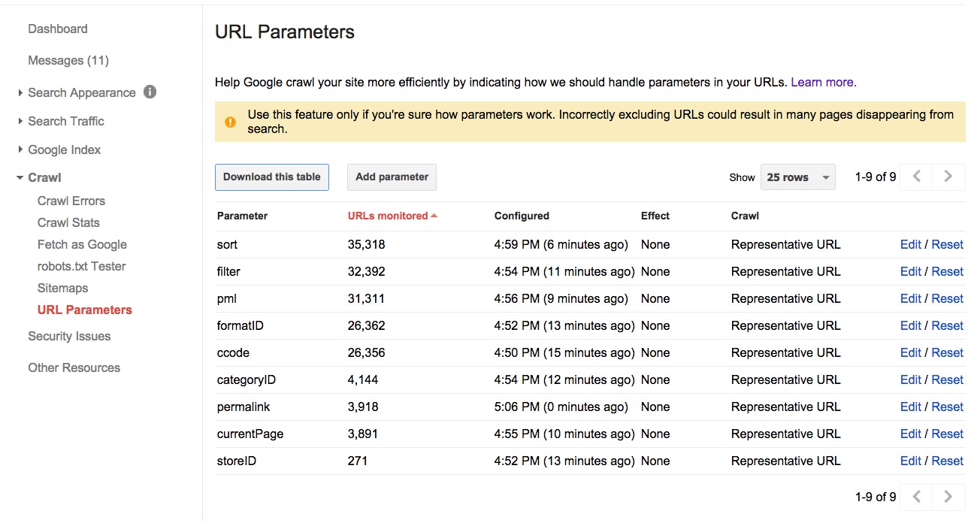Open the 25 rows dropdown
Image resolution: width=980 pixels, height=526 pixels.
797,177
